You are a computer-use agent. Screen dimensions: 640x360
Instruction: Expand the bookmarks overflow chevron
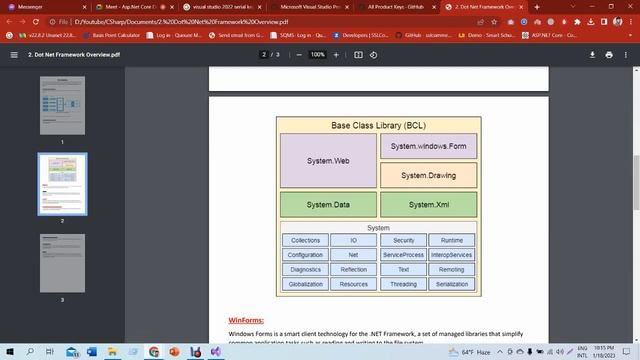click(630, 36)
